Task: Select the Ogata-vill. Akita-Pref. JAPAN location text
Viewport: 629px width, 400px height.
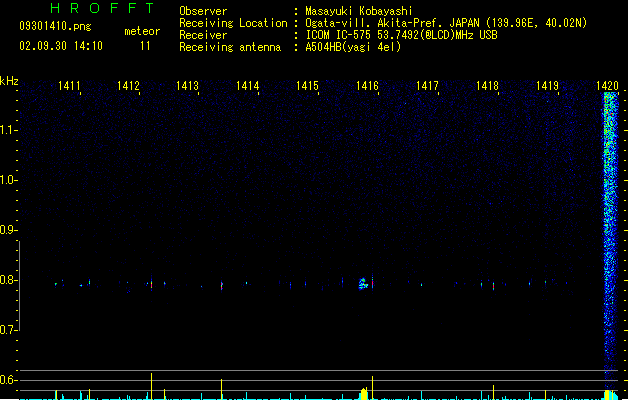Action: [446, 23]
